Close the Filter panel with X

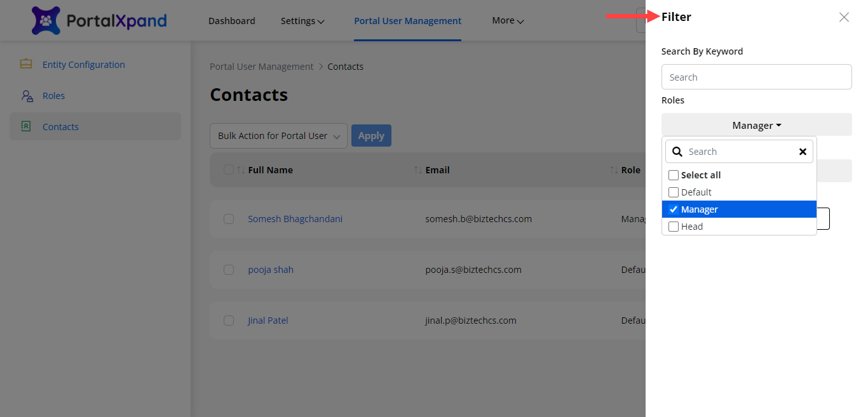pos(844,17)
